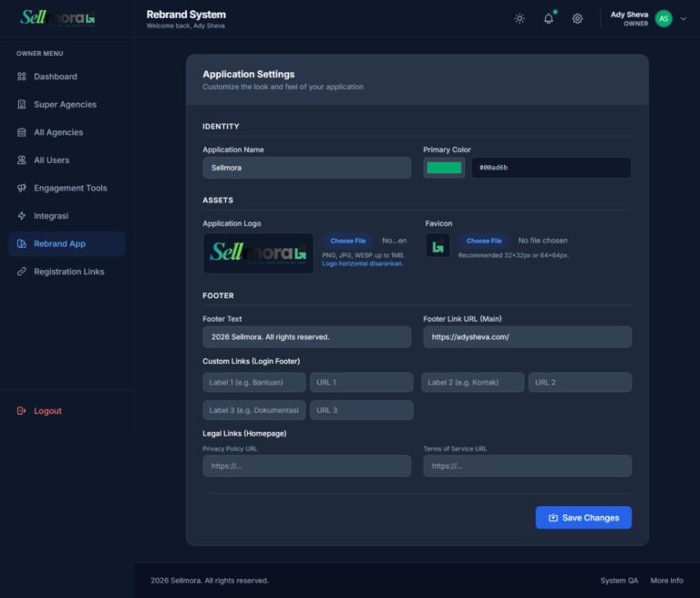Open the Super Agencies menu item
700x598 pixels.
(65, 105)
